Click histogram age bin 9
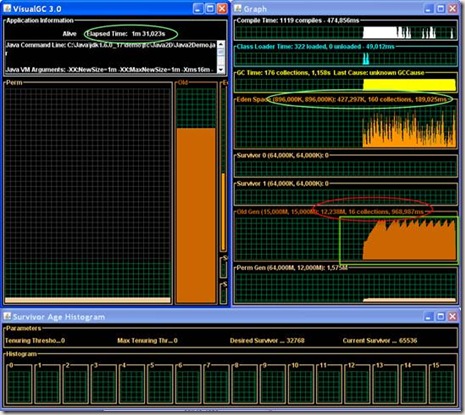This screenshot has height=415, width=465. tap(272, 384)
